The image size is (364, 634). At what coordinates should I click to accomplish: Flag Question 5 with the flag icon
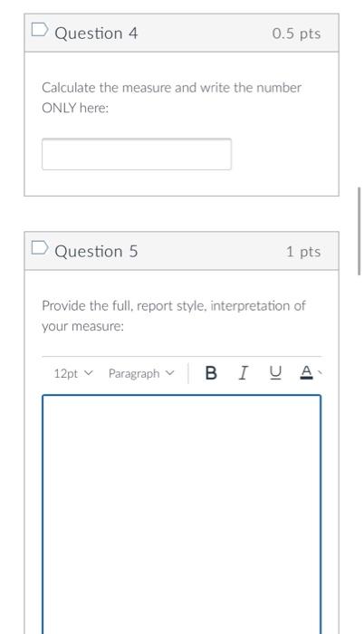pos(40,248)
